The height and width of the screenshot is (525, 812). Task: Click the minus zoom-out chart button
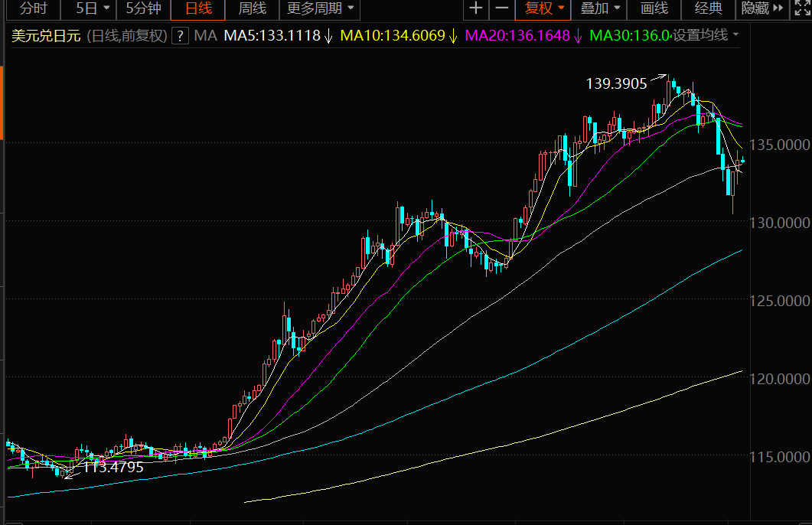click(502, 9)
